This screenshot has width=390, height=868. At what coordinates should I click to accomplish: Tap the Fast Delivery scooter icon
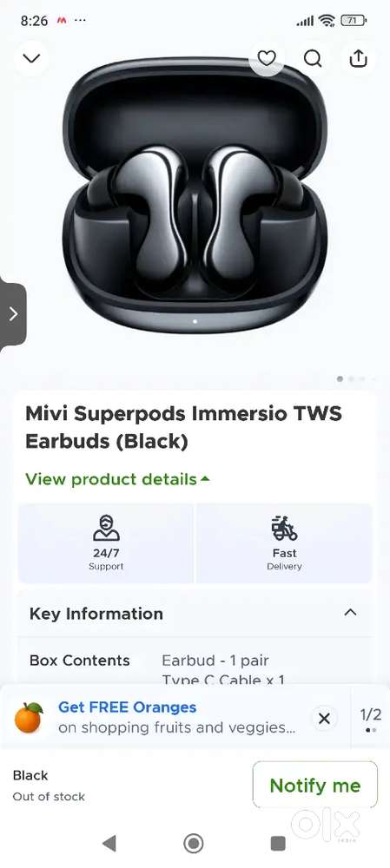click(284, 528)
